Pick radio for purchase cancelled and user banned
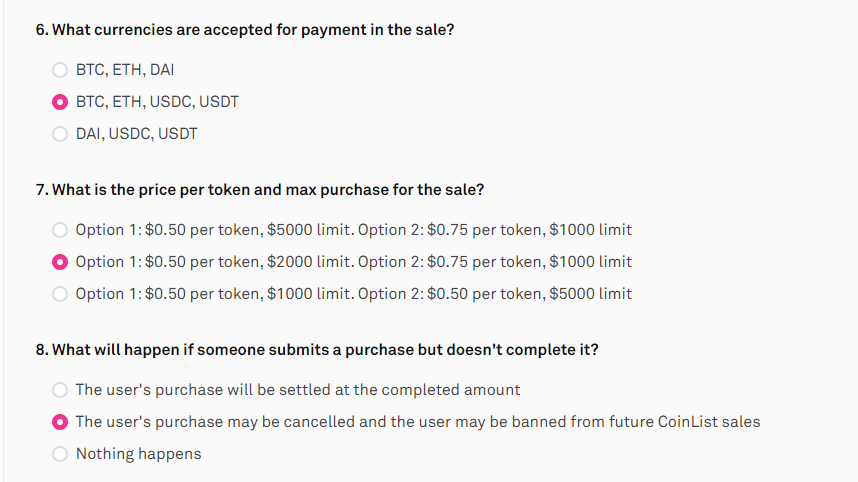 pos(60,422)
